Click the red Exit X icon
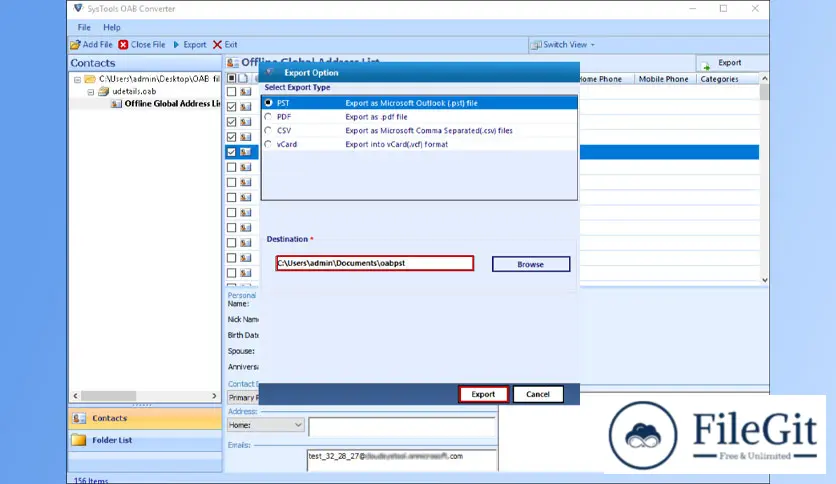Image resolution: width=836 pixels, height=484 pixels. coord(217,45)
